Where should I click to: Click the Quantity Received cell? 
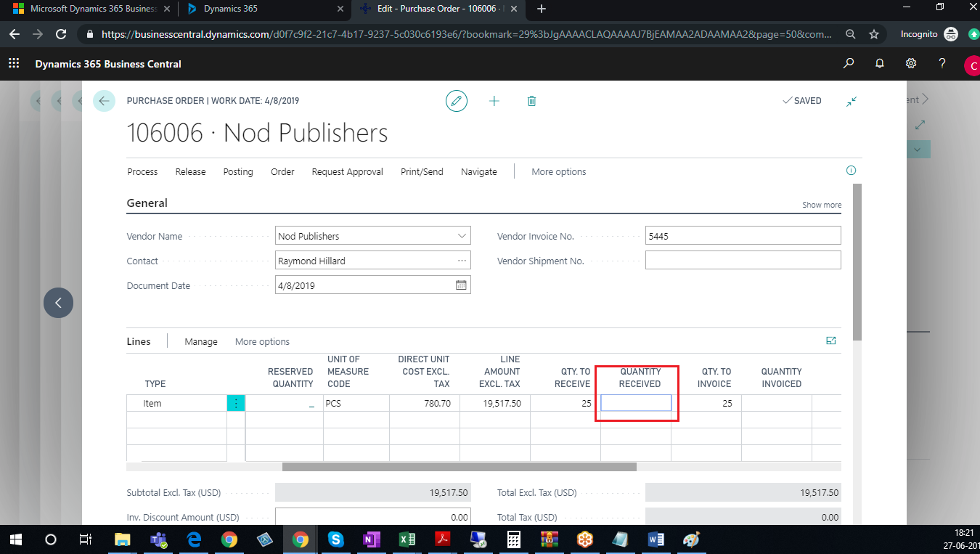636,403
